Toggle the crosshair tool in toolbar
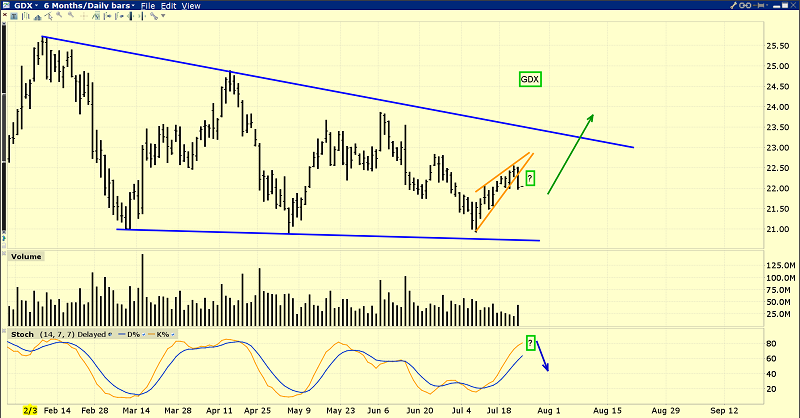Viewport: 800px width, 418px height. [83, 16]
